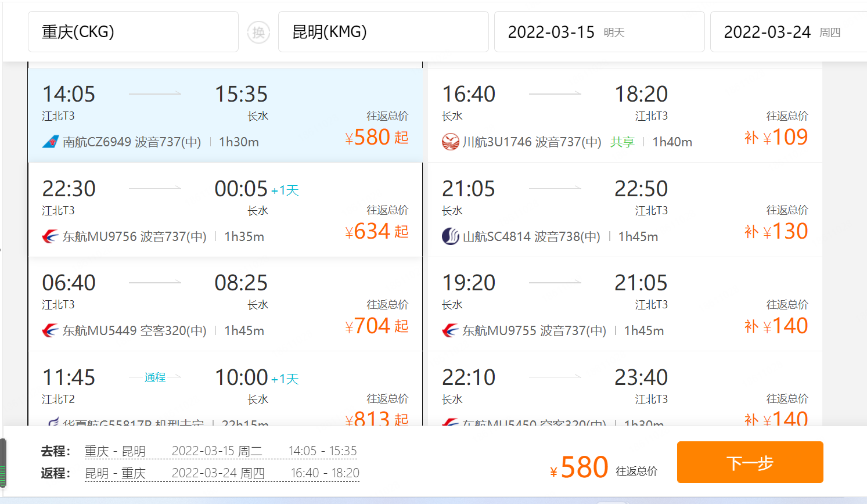Select the 22:30 outbound flight at ¥634
Image resolution: width=867 pixels, height=504 pixels.
tap(225, 210)
